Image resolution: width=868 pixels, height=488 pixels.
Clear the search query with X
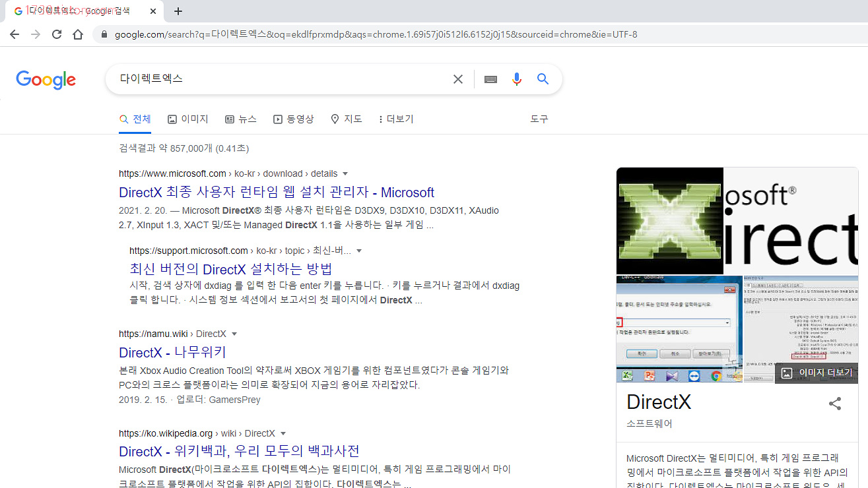[x=458, y=79]
